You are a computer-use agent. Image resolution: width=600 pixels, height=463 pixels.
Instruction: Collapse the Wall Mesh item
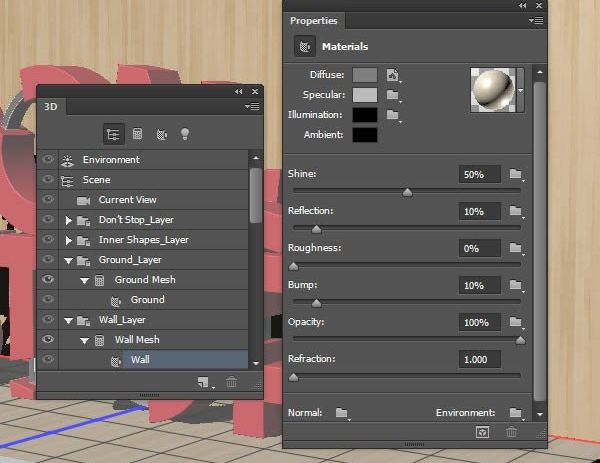(x=85, y=340)
